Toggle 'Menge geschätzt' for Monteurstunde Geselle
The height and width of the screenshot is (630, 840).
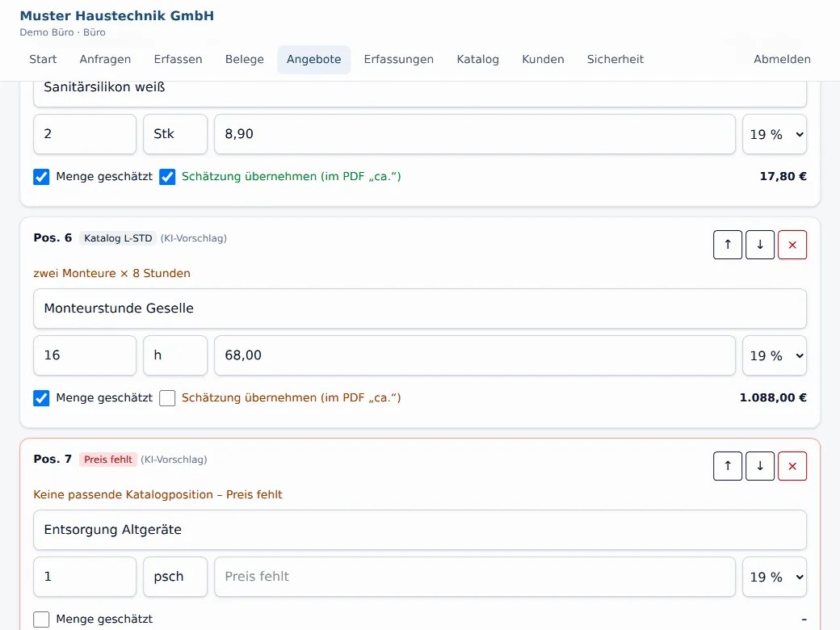tap(41, 398)
